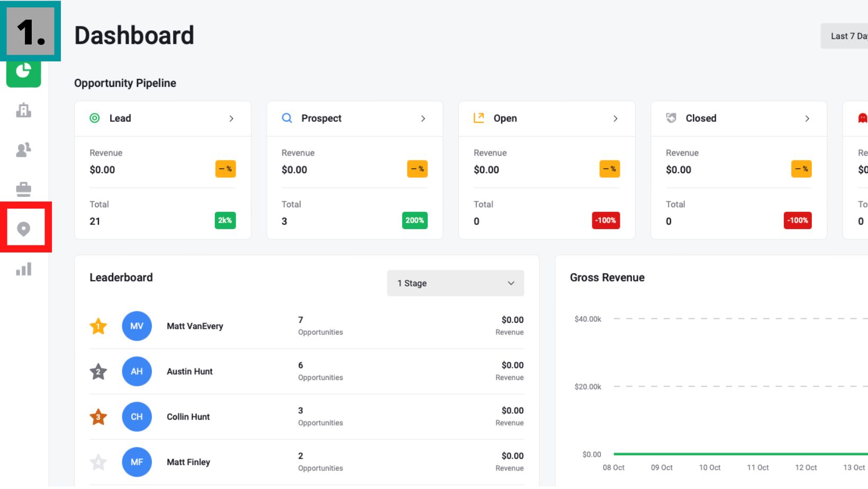Click "7 Opportunities" for Matt VanEvery
Viewport: 868px width, 489px height.
[x=321, y=326]
